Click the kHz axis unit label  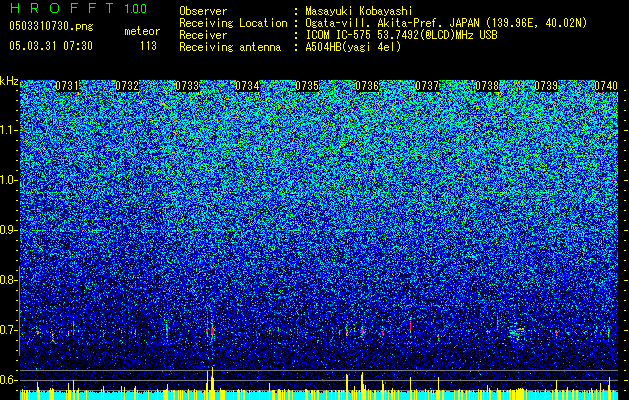(9, 81)
